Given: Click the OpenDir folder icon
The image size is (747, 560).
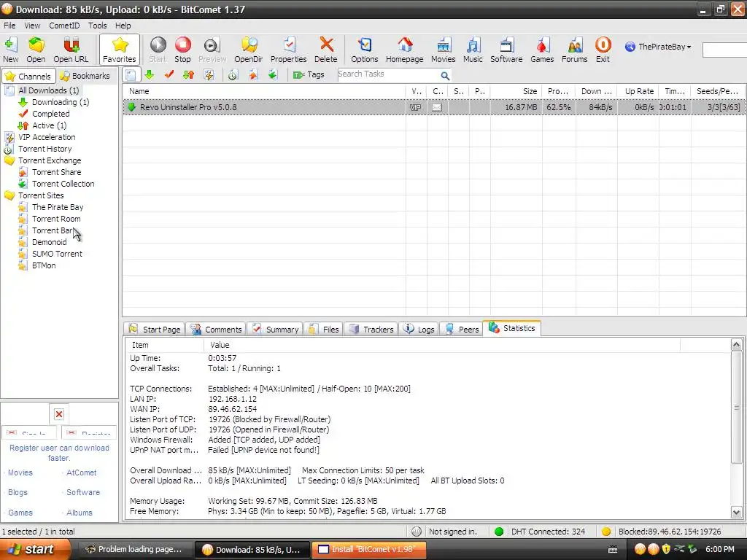Looking at the screenshot, I should 248,50.
